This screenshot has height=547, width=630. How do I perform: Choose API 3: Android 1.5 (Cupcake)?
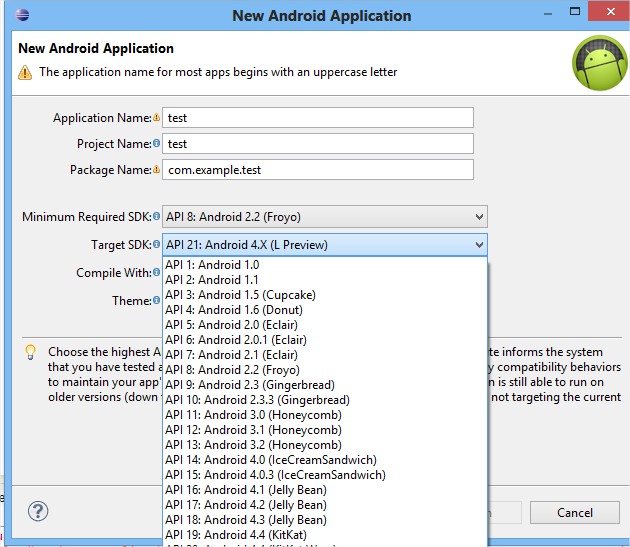(x=325, y=295)
